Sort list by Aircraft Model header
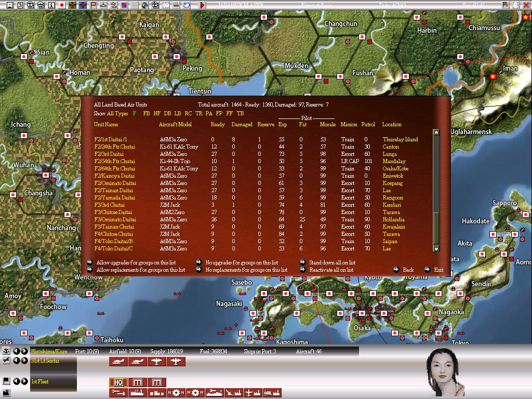This screenshot has width=532, height=399. point(175,125)
